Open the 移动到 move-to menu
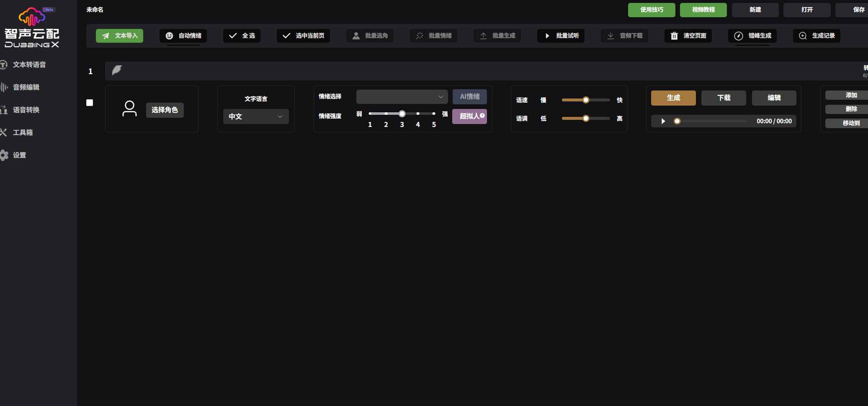This screenshot has height=406, width=868. 850,123
